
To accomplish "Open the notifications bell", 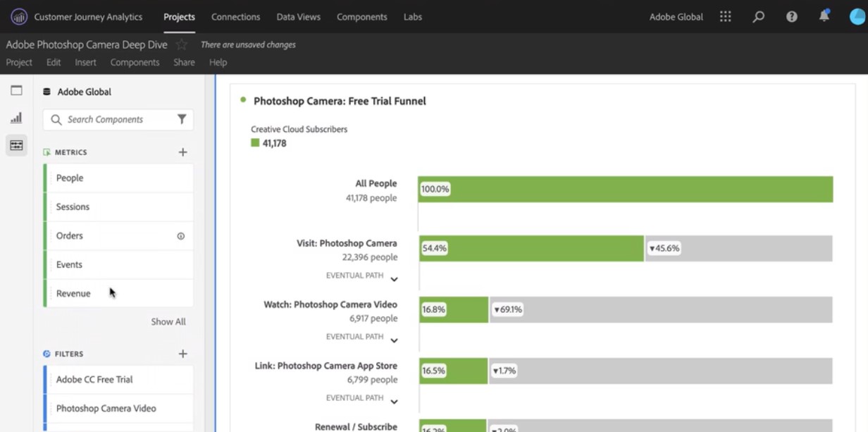I will 824,16.
